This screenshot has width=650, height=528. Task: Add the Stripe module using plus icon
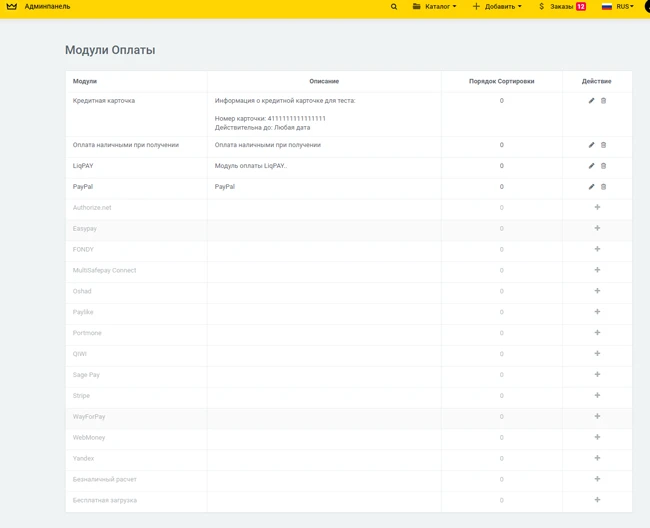[597, 396]
